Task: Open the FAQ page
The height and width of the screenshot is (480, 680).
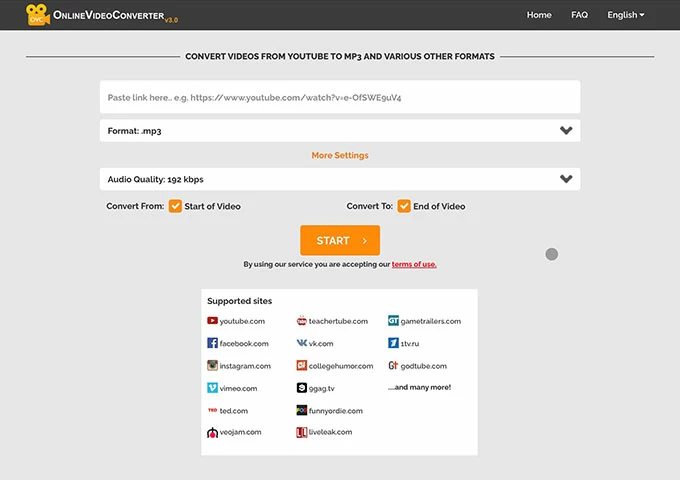Action: tap(579, 15)
